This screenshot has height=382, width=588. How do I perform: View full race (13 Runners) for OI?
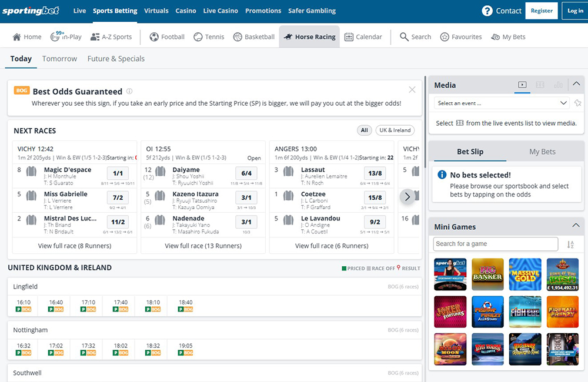click(x=203, y=246)
